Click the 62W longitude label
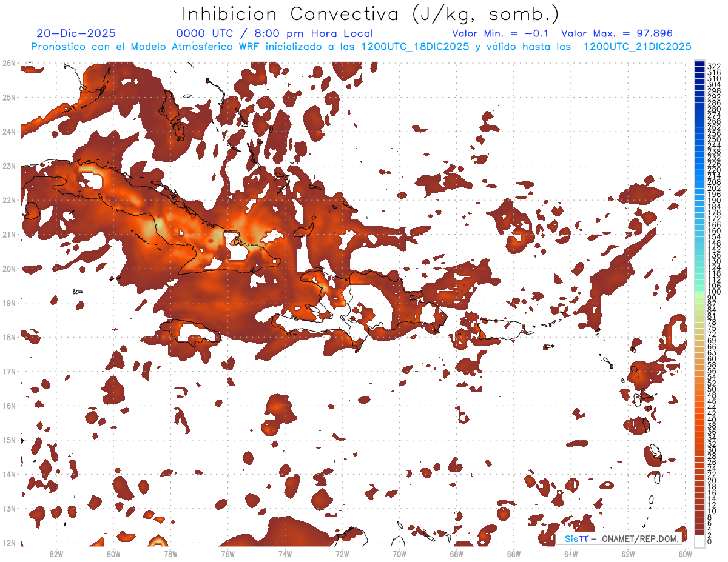 [x=628, y=554]
